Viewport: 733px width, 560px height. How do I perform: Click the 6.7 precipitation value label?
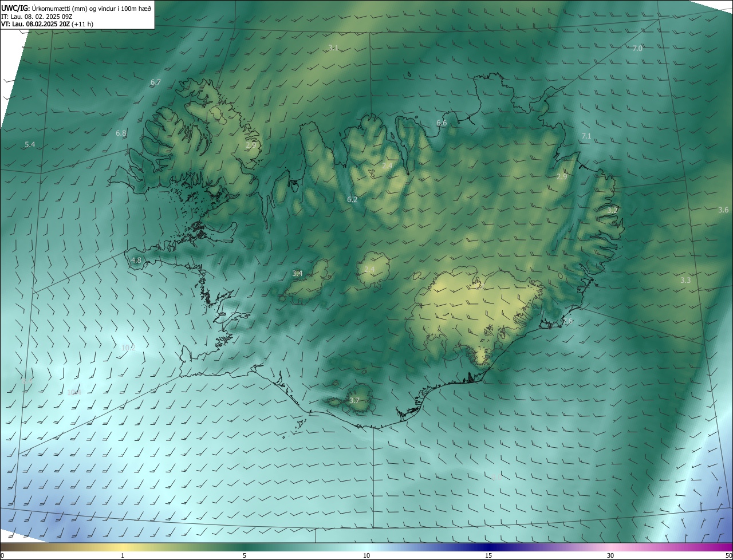155,82
